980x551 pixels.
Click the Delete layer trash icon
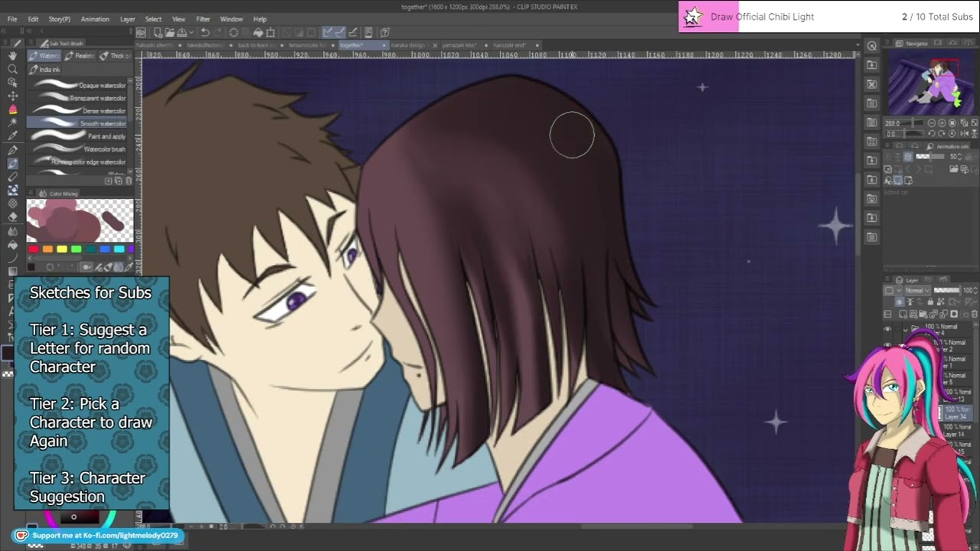click(x=974, y=314)
